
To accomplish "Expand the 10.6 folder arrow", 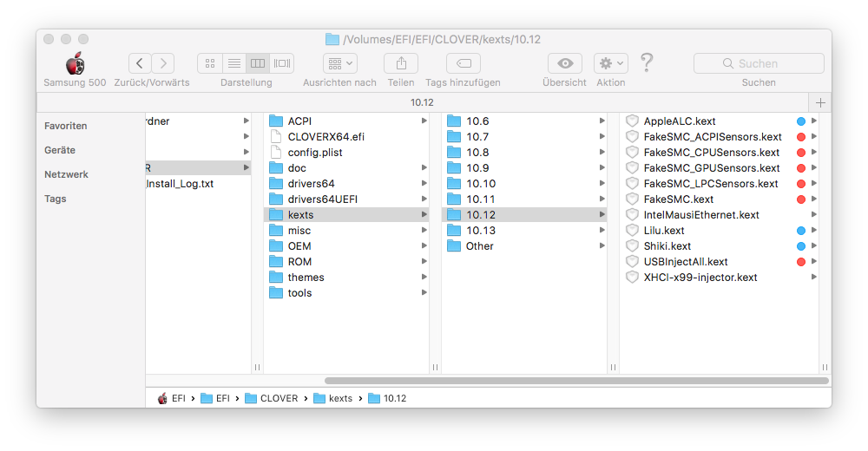I will [602, 121].
